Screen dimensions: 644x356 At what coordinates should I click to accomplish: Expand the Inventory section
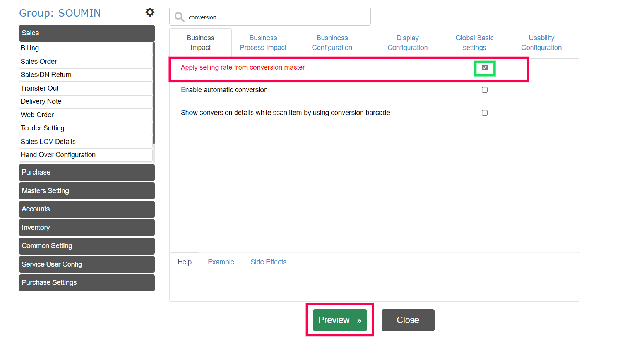tap(87, 228)
